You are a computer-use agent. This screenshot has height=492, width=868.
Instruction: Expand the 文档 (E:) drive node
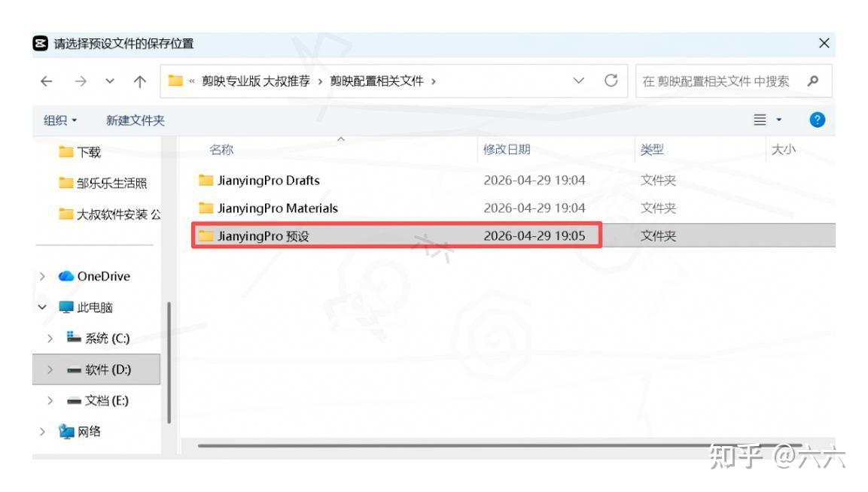(50, 400)
